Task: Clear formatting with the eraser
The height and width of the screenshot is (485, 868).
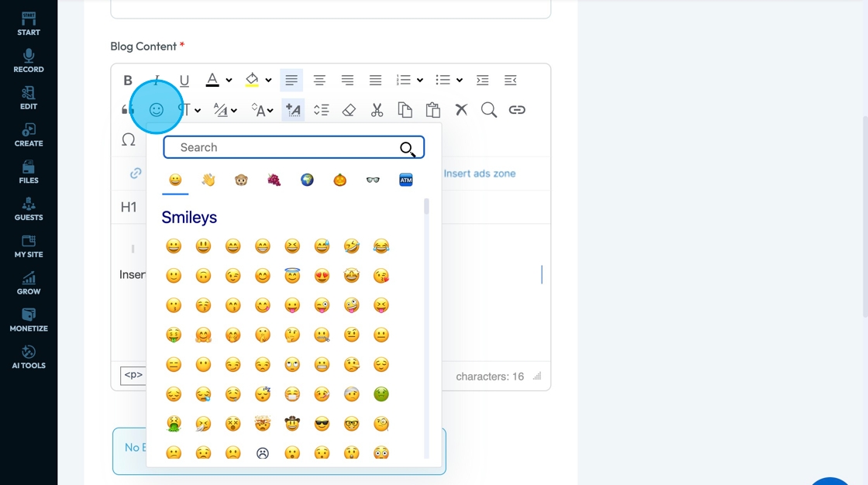Action: click(349, 109)
